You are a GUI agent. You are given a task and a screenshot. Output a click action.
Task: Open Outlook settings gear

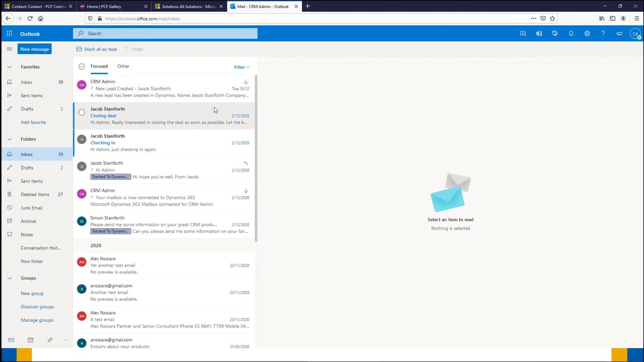(x=587, y=34)
